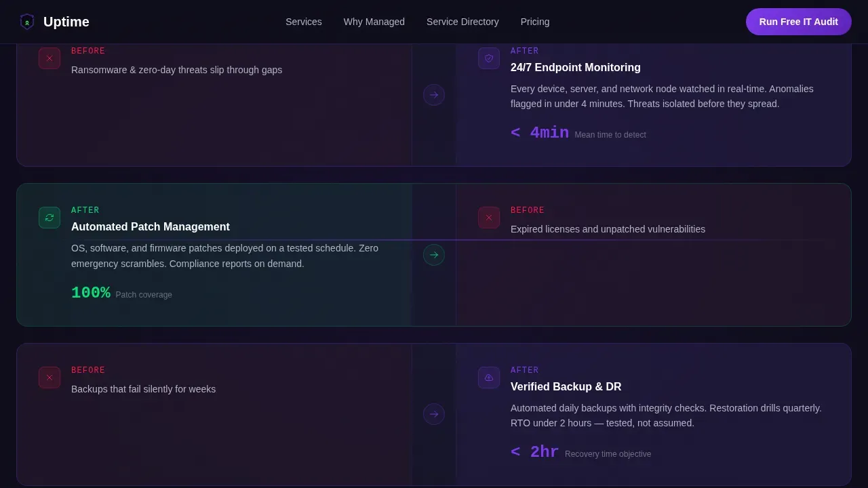The image size is (868, 488).
Task: Click the arrow circle in the Endpoint Monitoring card
Action: tap(434, 95)
